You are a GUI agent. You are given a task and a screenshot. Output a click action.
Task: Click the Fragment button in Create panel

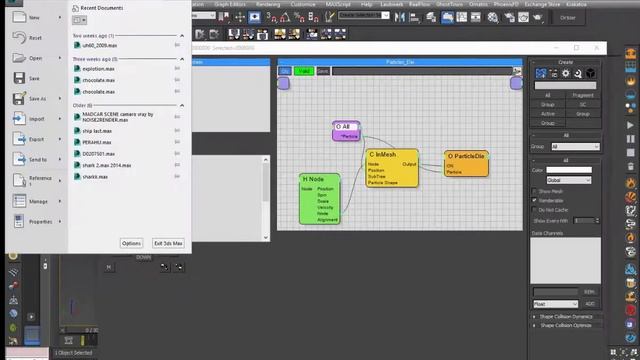pyautogui.click(x=583, y=95)
